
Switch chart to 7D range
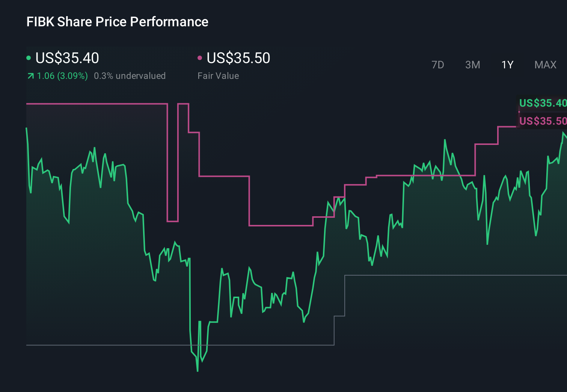pos(437,65)
